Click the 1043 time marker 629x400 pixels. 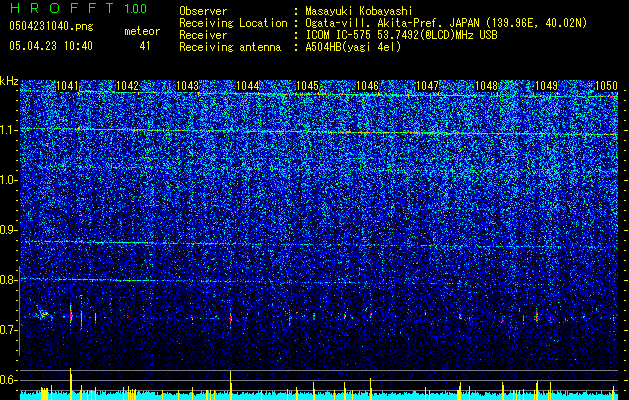click(x=187, y=86)
